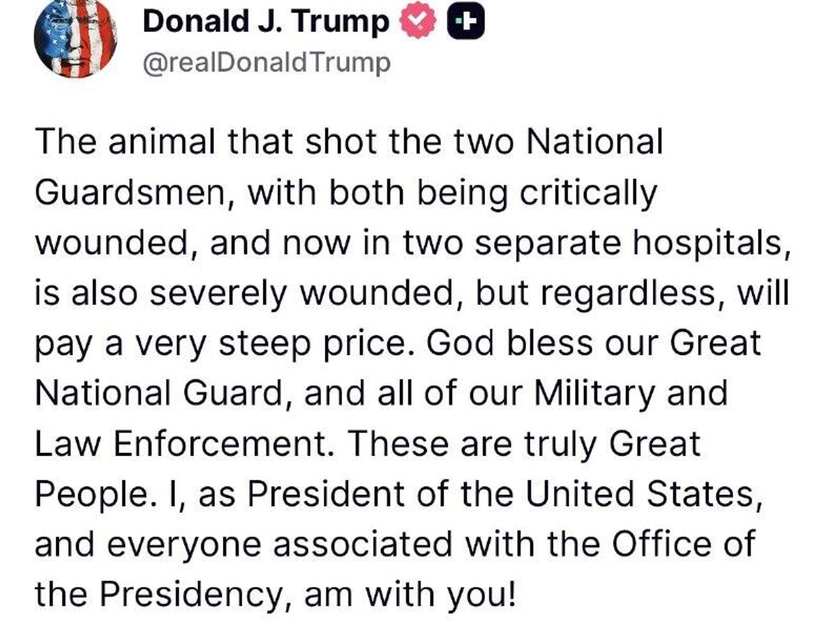This screenshot has width=840, height=630.
Task: Click the word "regardless" in the post
Action: [628, 292]
